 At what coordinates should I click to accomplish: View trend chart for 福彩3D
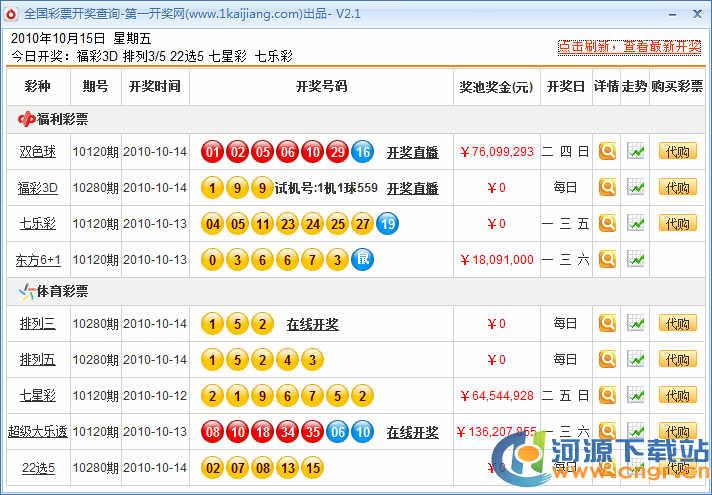coord(636,187)
